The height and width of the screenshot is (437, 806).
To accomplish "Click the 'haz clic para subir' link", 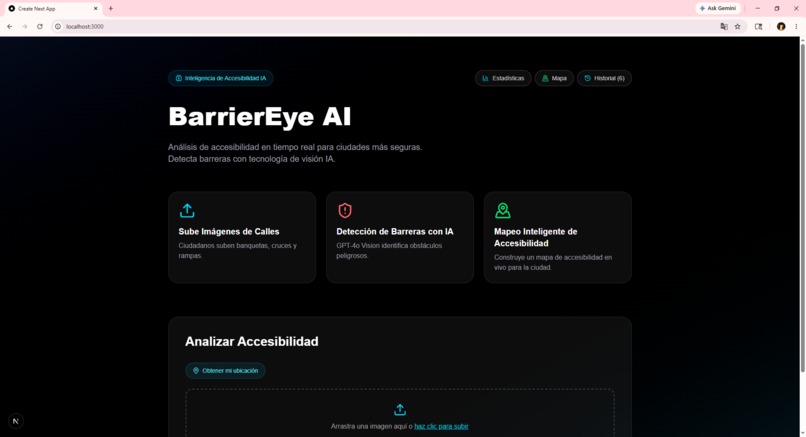I will click(441, 426).
